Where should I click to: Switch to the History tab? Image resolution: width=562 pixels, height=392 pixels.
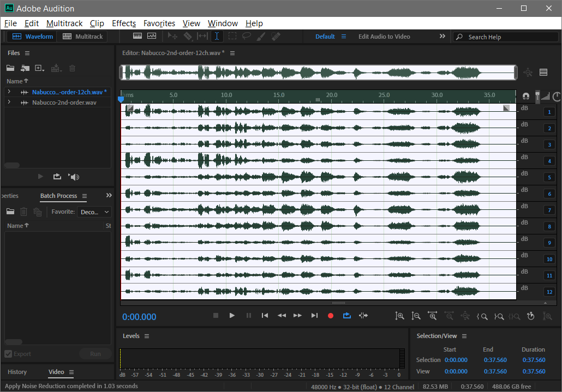17,372
